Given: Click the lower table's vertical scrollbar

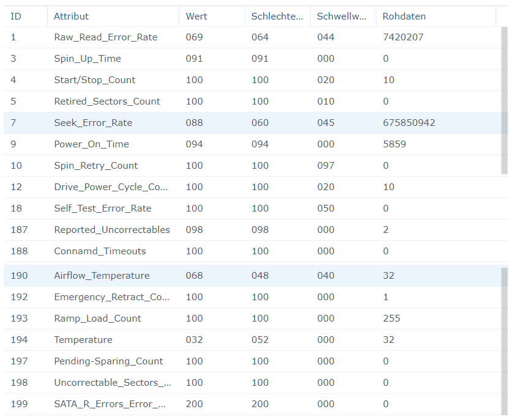Looking at the screenshot, I should [x=504, y=341].
